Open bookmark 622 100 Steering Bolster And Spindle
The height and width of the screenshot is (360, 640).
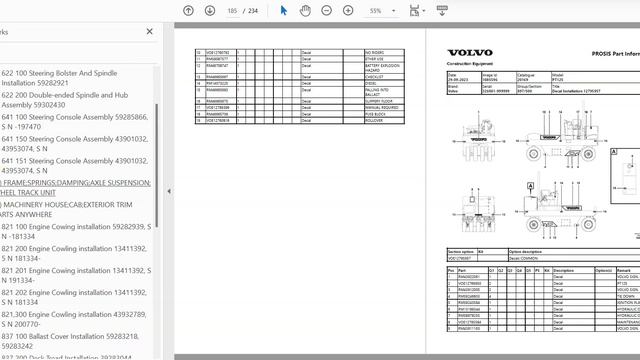tap(59, 78)
